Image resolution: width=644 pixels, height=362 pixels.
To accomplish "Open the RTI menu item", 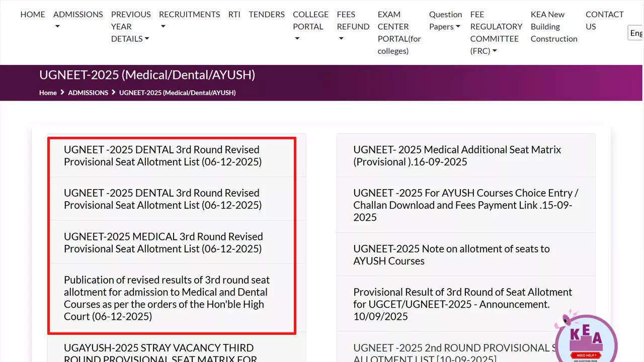I will (234, 14).
